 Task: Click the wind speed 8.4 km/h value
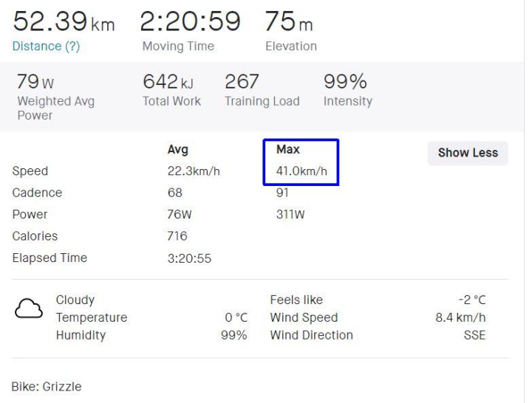point(460,318)
